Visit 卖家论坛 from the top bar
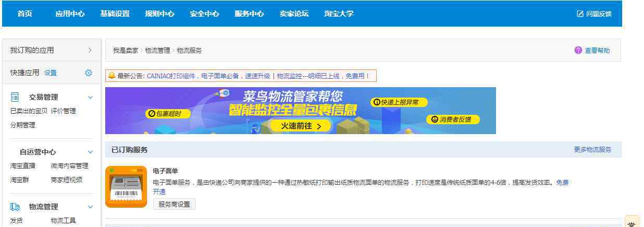This screenshot has width=644, height=227. pyautogui.click(x=294, y=14)
